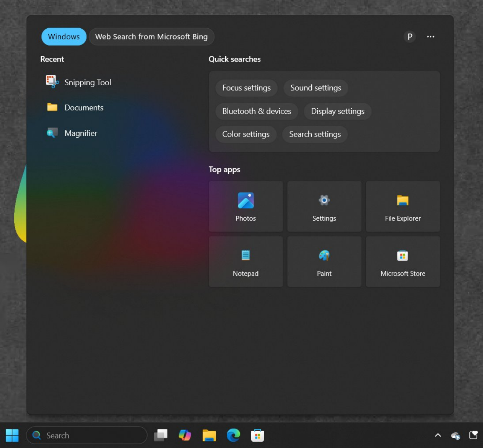Choose the Focus settings quick search
This screenshot has width=483, height=448.
(x=246, y=88)
